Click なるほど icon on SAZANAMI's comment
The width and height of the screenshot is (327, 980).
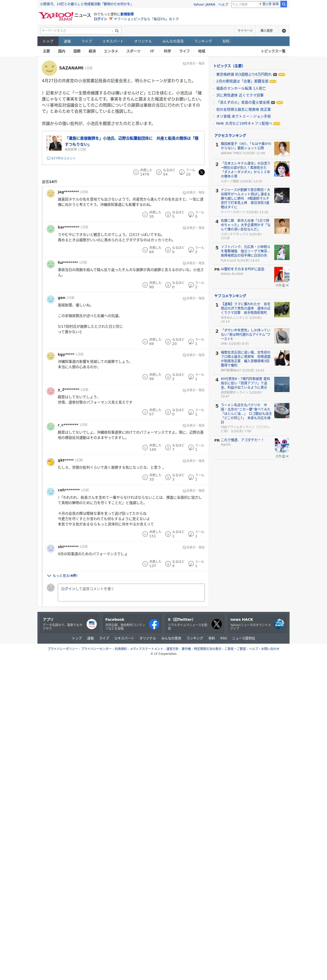[159, 172]
